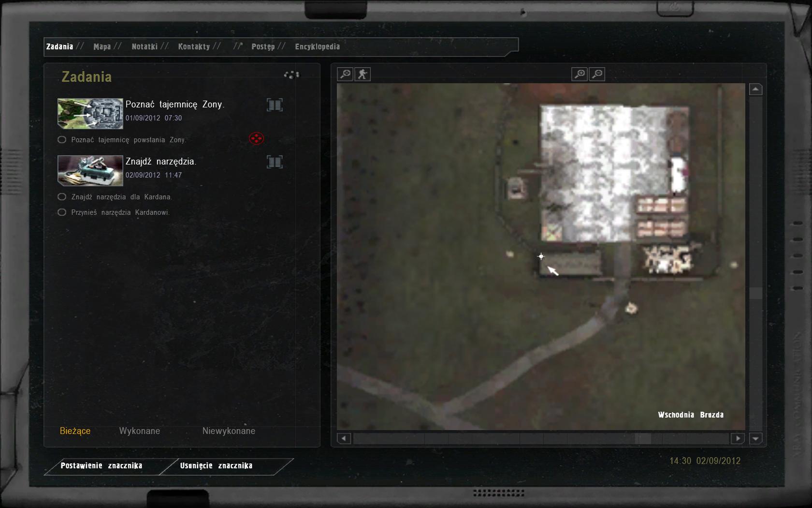Open the Encyklopedia tab
This screenshot has height=508, width=812.
pyautogui.click(x=318, y=46)
